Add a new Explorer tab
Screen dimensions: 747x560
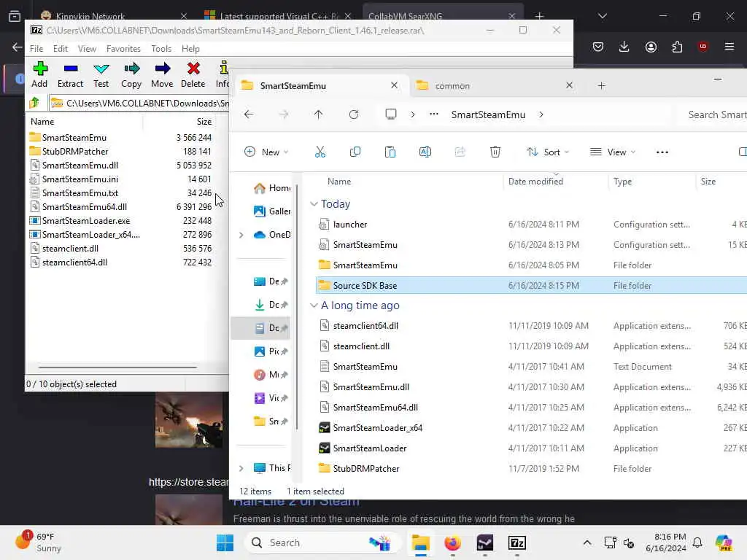(x=602, y=86)
